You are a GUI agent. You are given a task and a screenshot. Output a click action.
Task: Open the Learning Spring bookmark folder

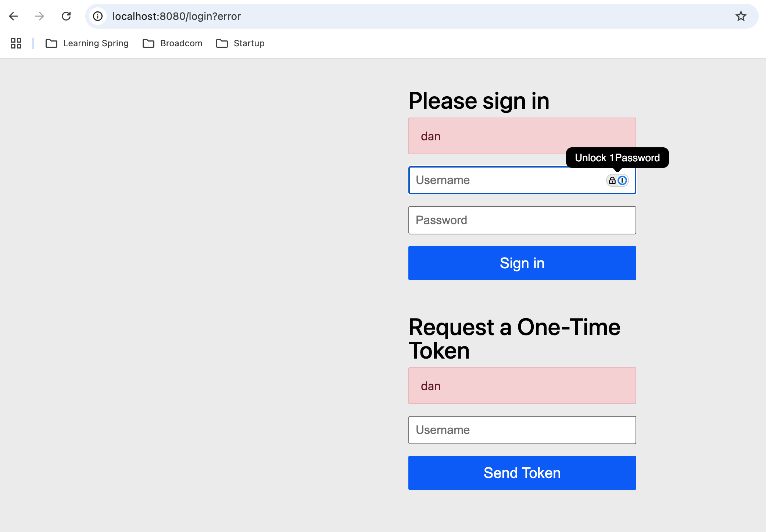tap(87, 43)
